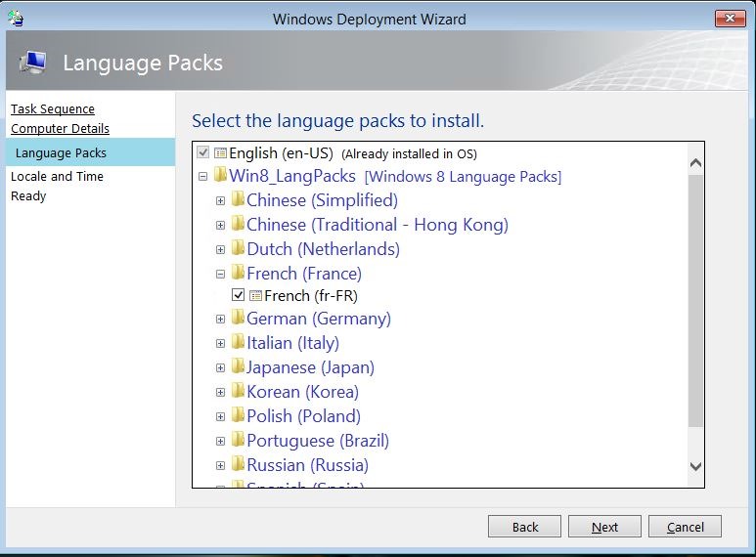Click the "Italian (Italy)" folder label
The width and height of the screenshot is (756, 557).
[x=292, y=343]
